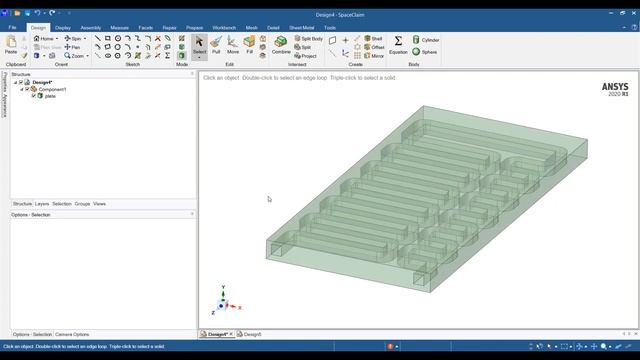Click the Linear Pattern icon in Create

(357, 56)
